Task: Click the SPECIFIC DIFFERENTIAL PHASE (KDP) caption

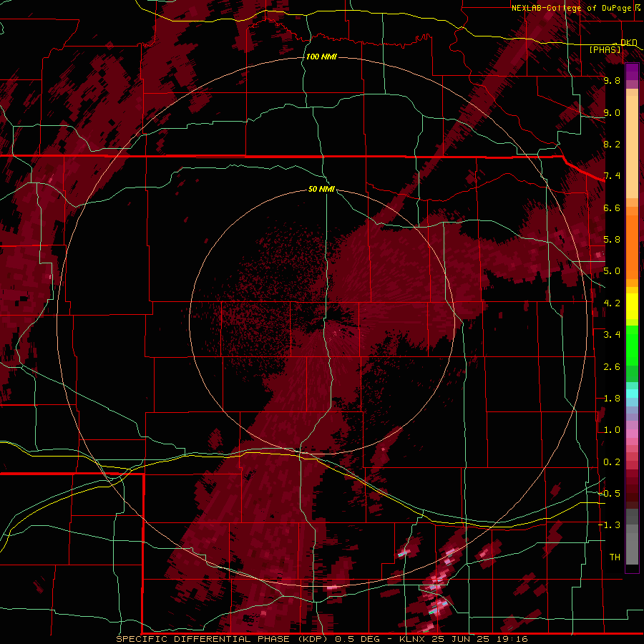Action: (x=223, y=639)
